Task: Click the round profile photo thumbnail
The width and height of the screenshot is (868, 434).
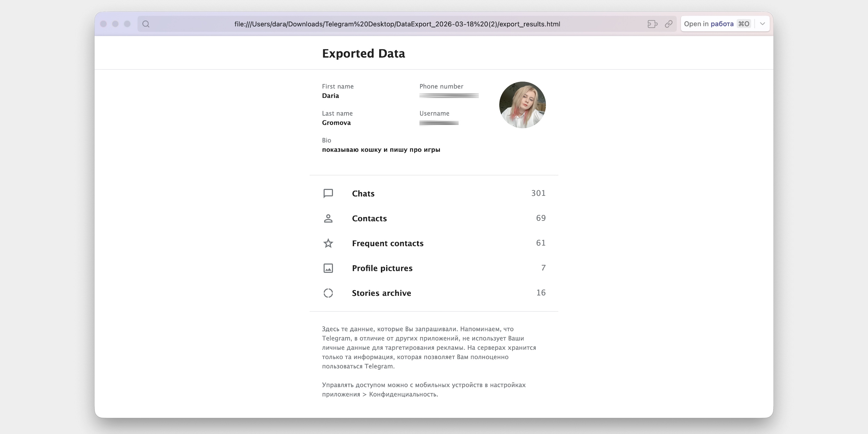Action: (522, 105)
